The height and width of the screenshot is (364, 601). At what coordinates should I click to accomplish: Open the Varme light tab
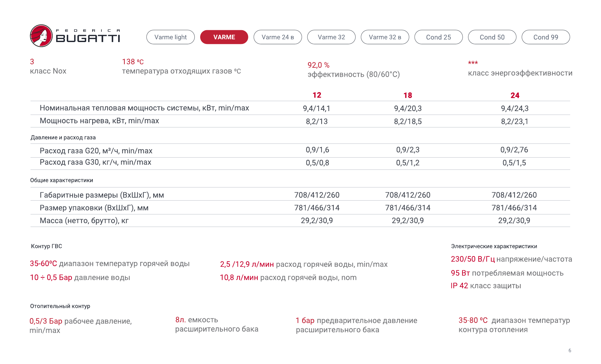click(171, 37)
